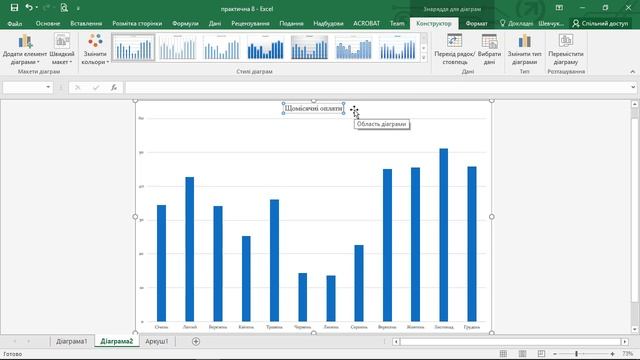Image resolution: width=640 pixels, height=360 pixels.
Task: Expand the formula bar arrow
Action: click(633, 87)
